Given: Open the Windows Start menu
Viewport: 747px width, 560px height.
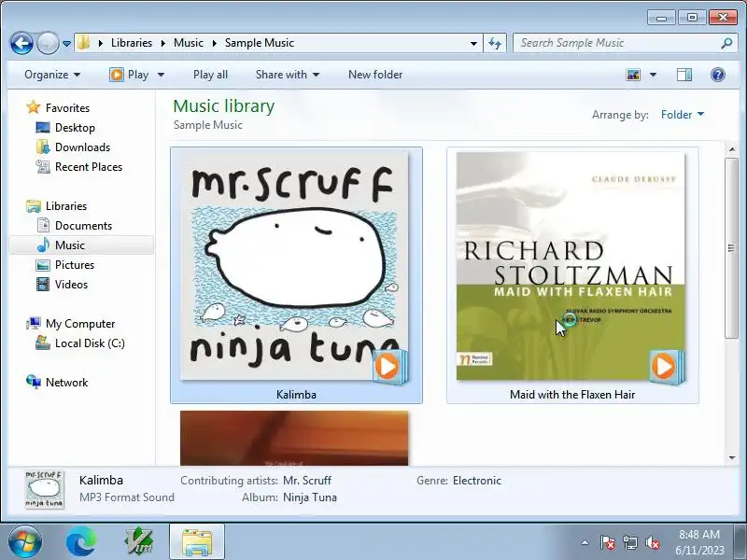Looking at the screenshot, I should click(x=24, y=542).
